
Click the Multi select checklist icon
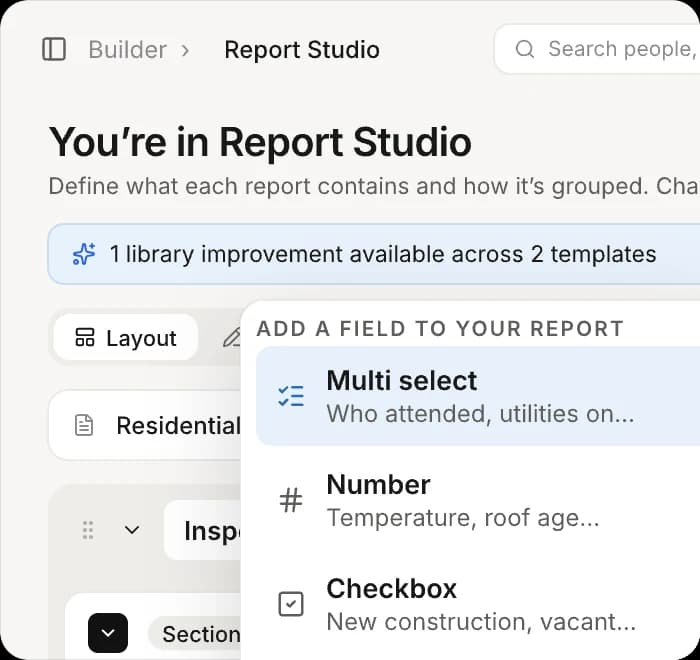(291, 396)
